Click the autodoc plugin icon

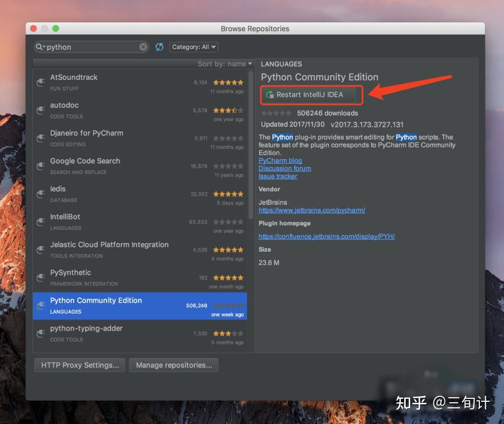tap(40, 110)
